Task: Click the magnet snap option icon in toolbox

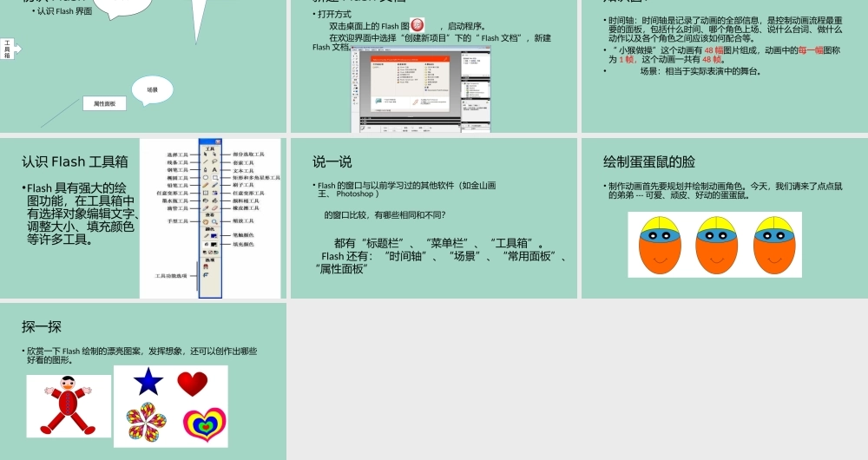Action: click(206, 266)
